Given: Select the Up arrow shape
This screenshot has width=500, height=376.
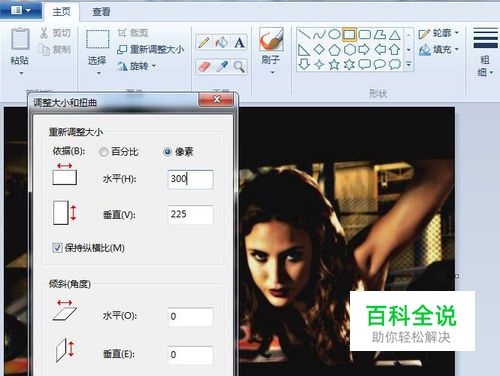Looking at the screenshot, I should coord(395,49).
